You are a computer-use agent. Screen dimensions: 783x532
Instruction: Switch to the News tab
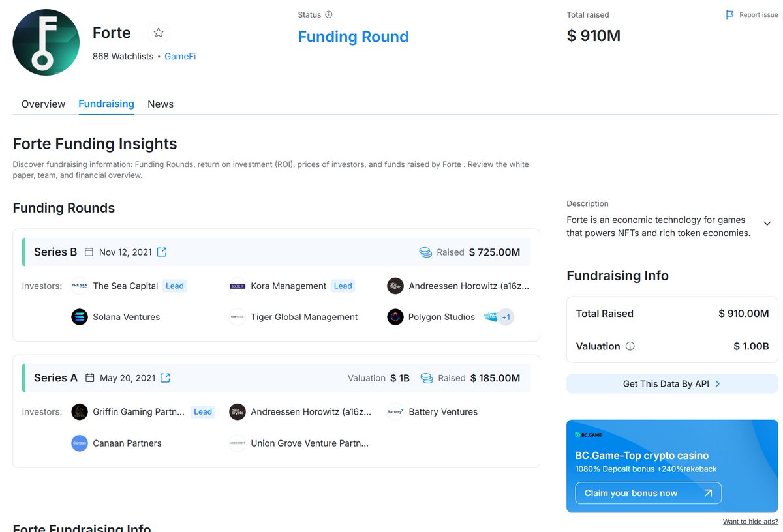(x=161, y=104)
